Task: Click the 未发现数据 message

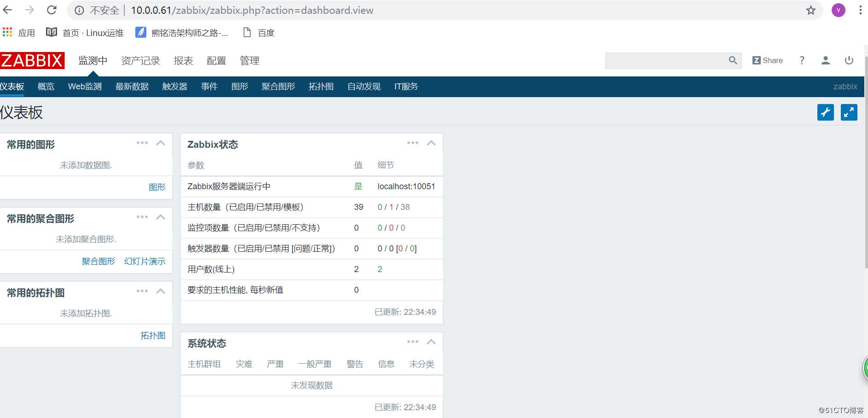Action: (x=312, y=385)
